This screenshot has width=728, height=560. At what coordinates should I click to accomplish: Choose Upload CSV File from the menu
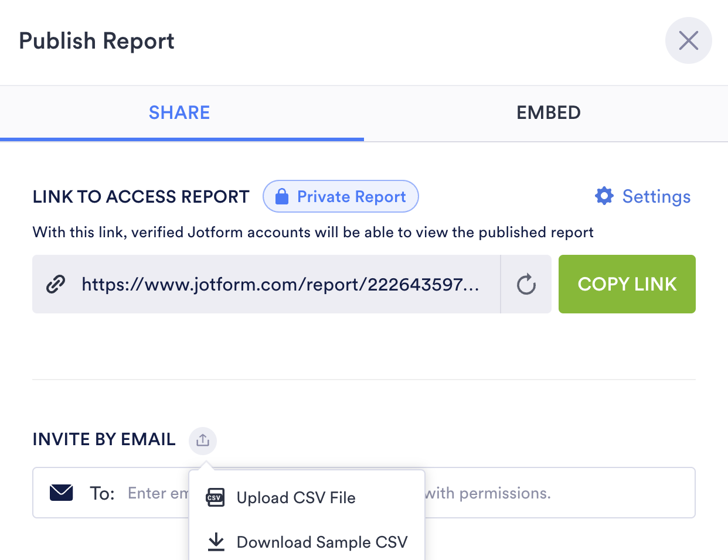click(x=296, y=498)
